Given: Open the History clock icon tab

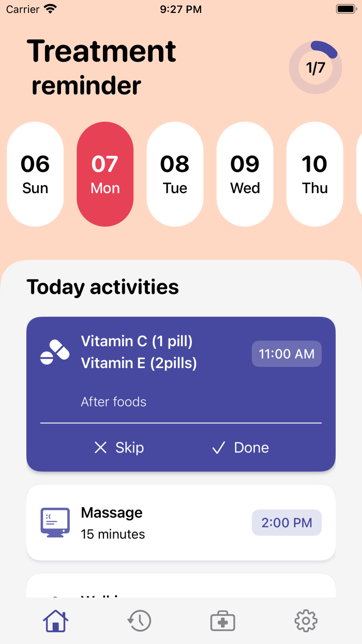Looking at the screenshot, I should [139, 620].
